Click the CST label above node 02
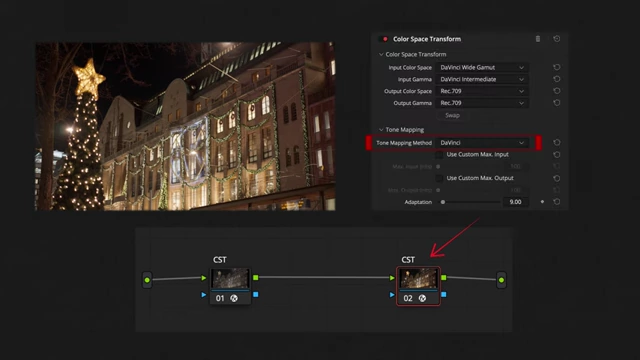640x360 pixels. [x=408, y=260]
